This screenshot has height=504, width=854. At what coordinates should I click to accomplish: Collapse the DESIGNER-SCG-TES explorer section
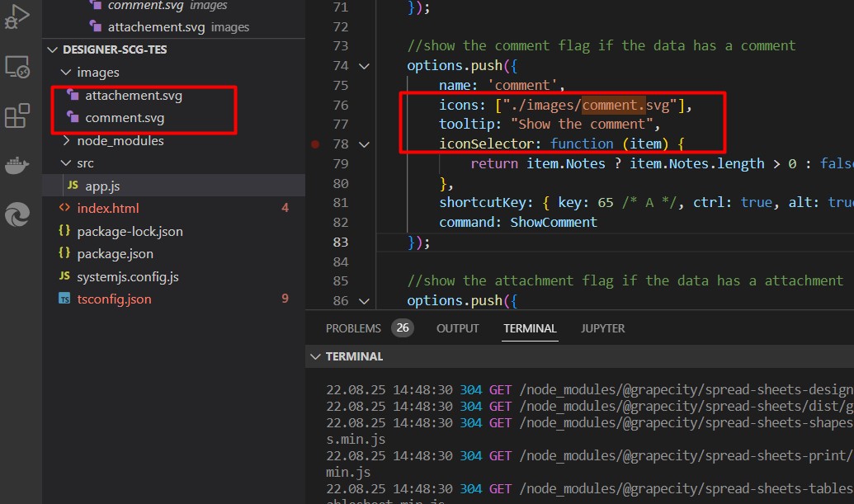[x=54, y=49]
